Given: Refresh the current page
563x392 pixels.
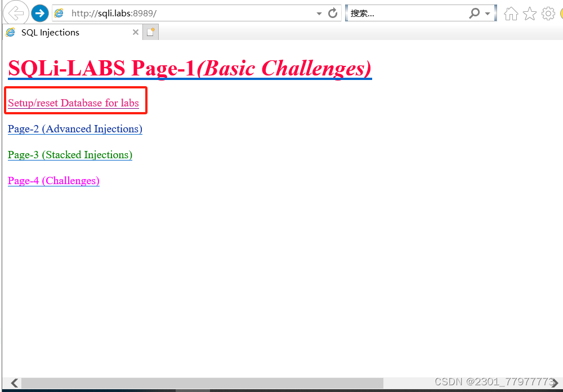Looking at the screenshot, I should (332, 13).
